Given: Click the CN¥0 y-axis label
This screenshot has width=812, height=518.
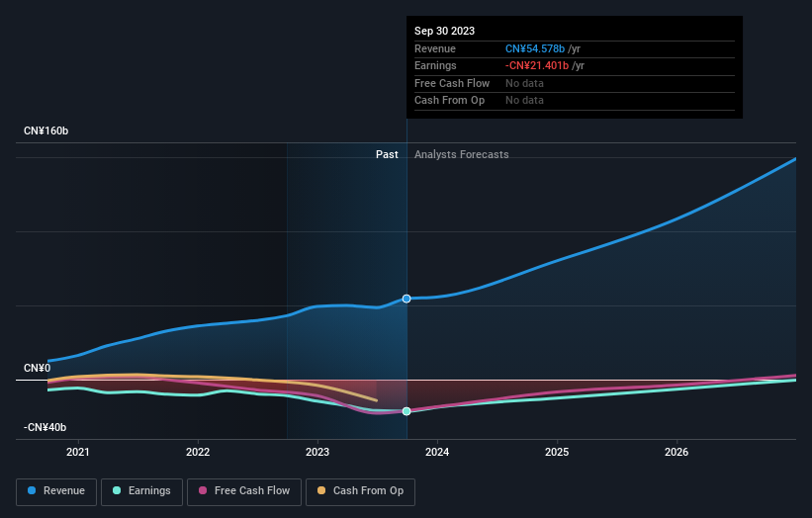Looking at the screenshot, I should [38, 368].
